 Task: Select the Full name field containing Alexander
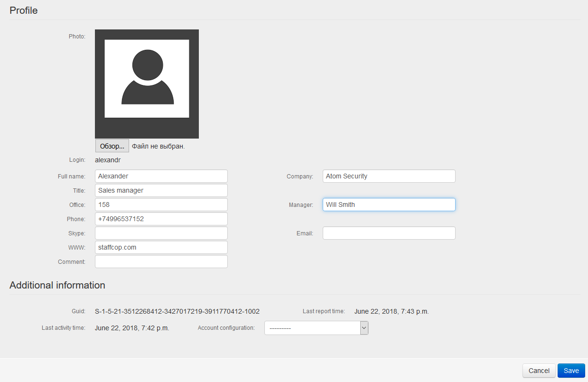pyautogui.click(x=161, y=176)
